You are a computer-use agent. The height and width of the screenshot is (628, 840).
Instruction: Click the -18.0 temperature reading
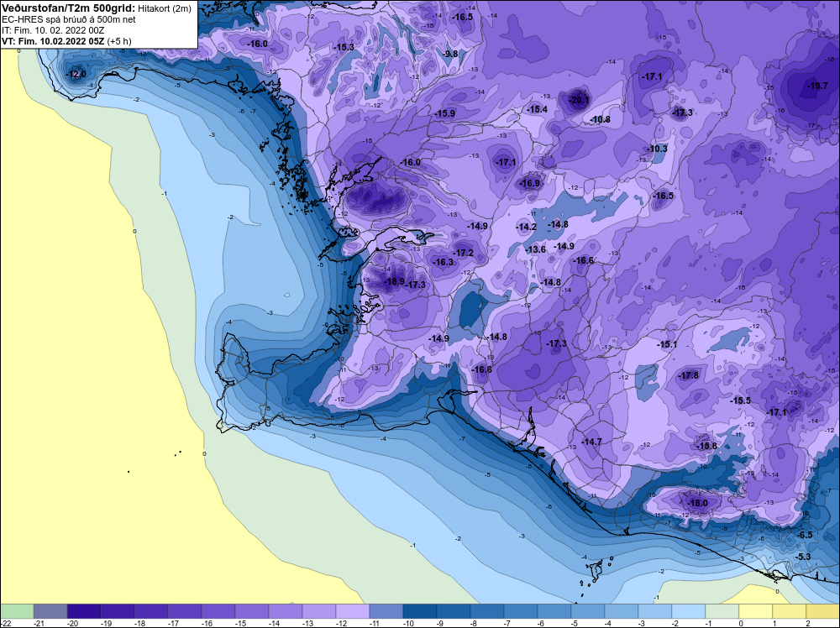[697, 503]
